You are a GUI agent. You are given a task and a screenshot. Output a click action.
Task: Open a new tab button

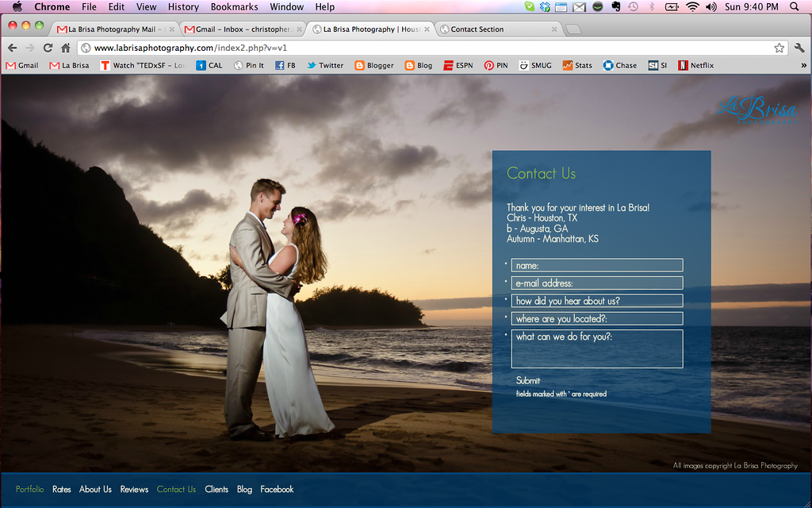(573, 29)
